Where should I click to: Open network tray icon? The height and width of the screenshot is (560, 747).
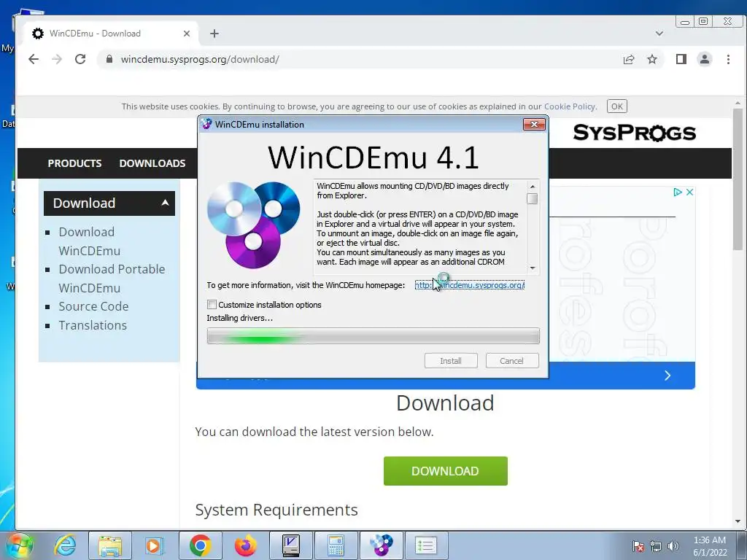(x=656, y=546)
